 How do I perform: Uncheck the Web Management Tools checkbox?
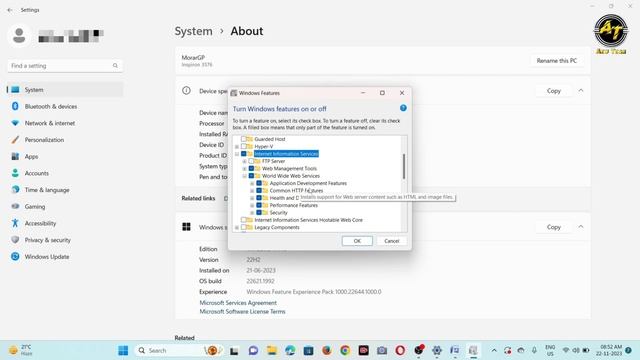[251, 169]
